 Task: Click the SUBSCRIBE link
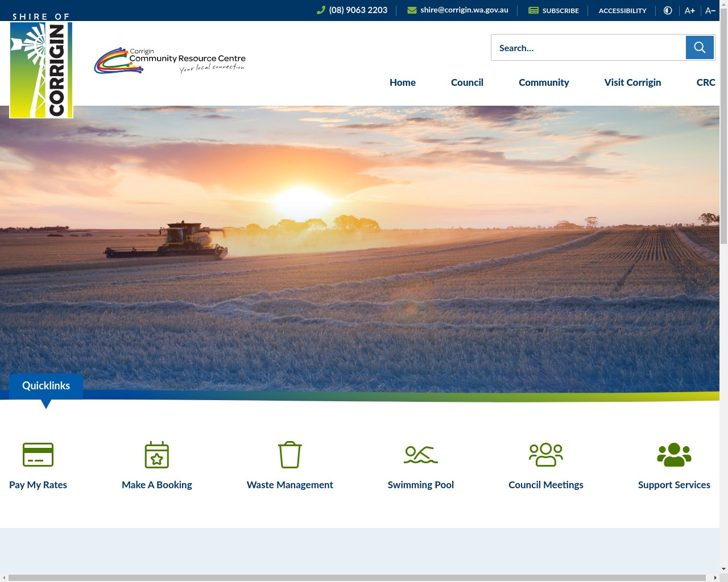click(x=560, y=10)
